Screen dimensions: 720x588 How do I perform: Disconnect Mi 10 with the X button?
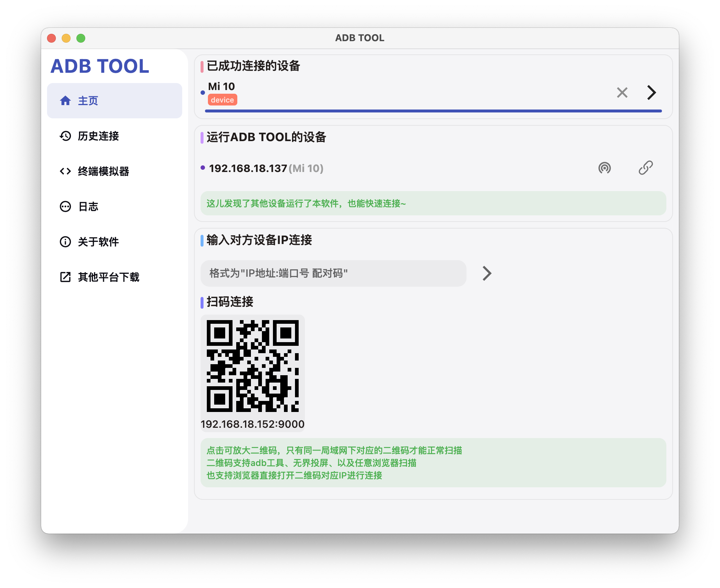pyautogui.click(x=622, y=93)
